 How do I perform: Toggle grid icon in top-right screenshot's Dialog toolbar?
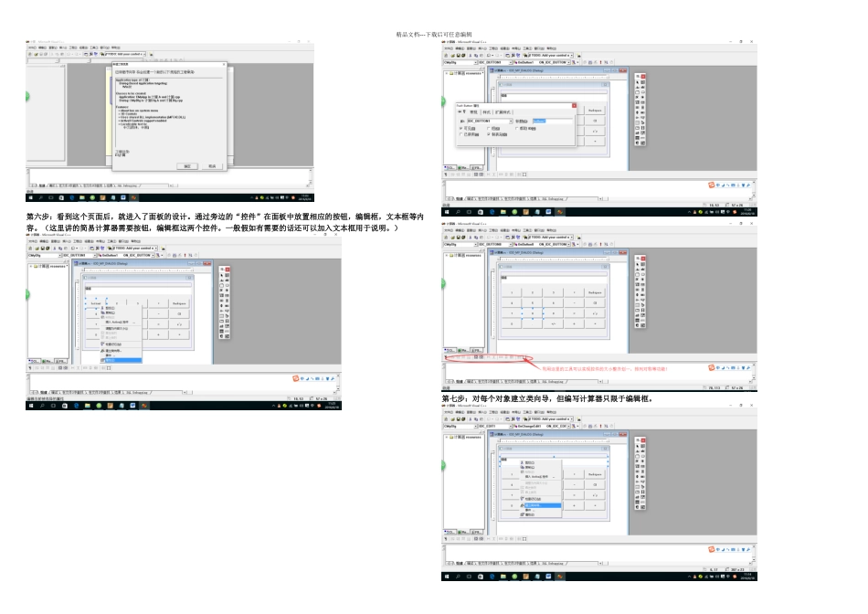pos(519,175)
